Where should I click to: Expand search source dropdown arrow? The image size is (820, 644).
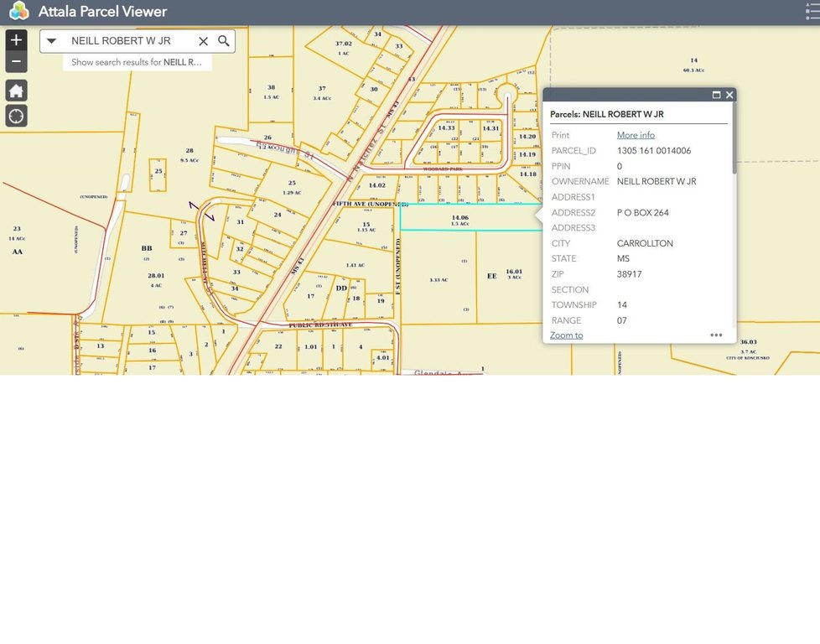click(51, 41)
